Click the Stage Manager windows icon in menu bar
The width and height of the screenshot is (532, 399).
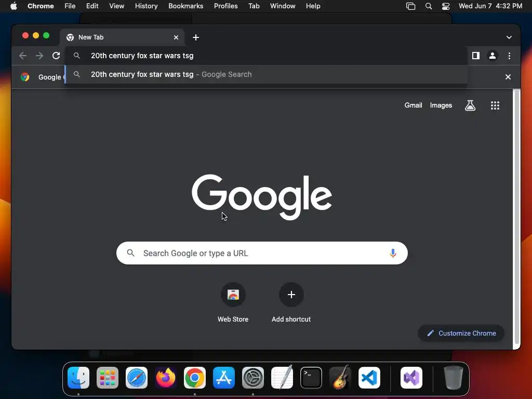pyautogui.click(x=410, y=6)
